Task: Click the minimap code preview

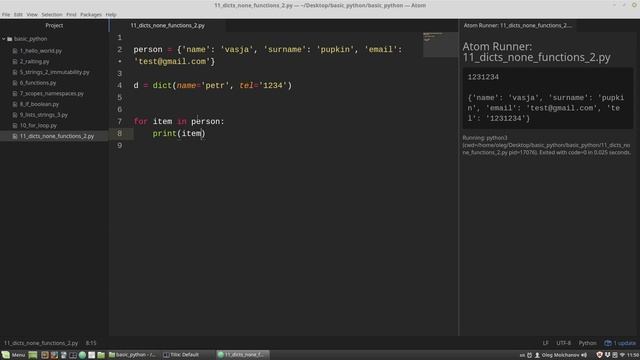Action: [440, 44]
